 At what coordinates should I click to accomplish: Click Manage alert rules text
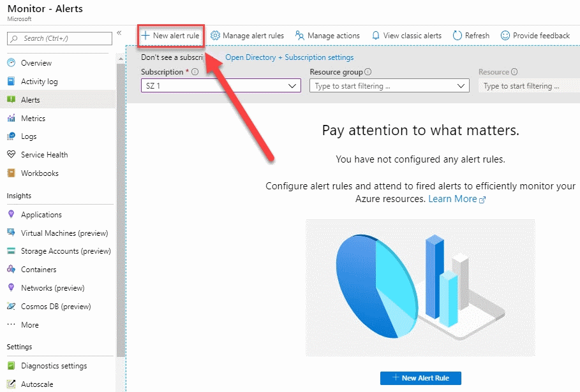(x=253, y=36)
